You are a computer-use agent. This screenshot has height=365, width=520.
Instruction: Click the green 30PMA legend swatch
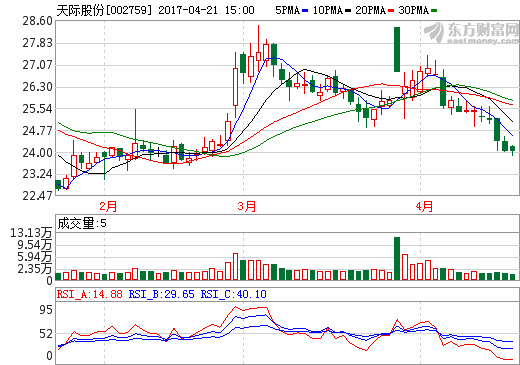(x=434, y=11)
